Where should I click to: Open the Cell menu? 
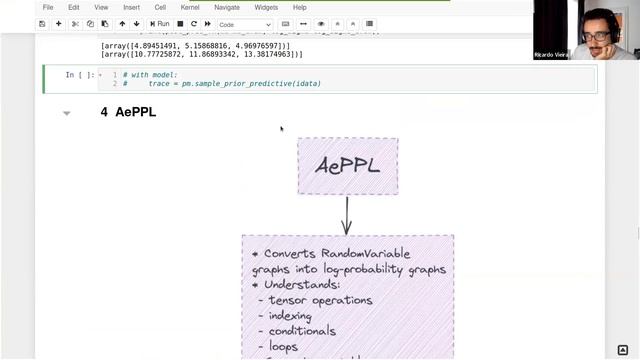[x=160, y=7]
